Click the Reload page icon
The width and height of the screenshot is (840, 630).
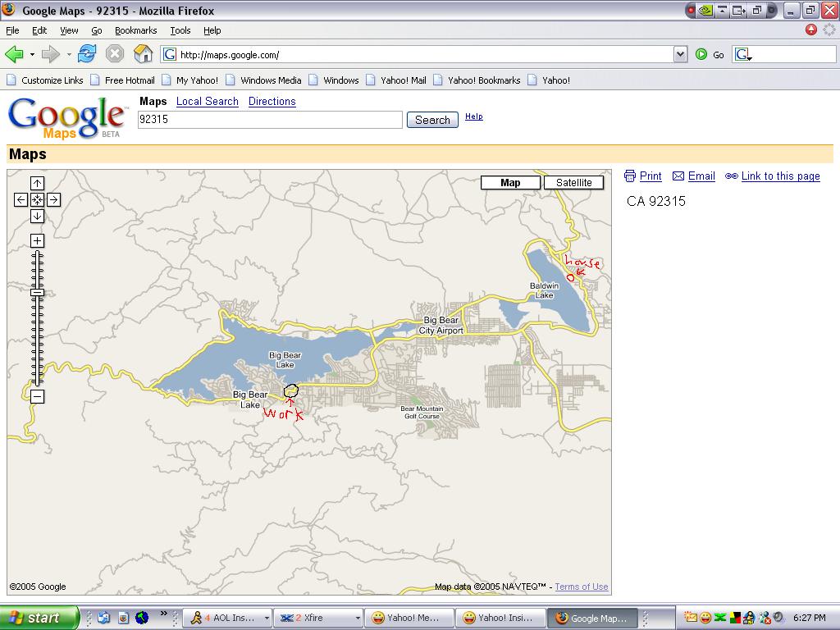coord(87,55)
